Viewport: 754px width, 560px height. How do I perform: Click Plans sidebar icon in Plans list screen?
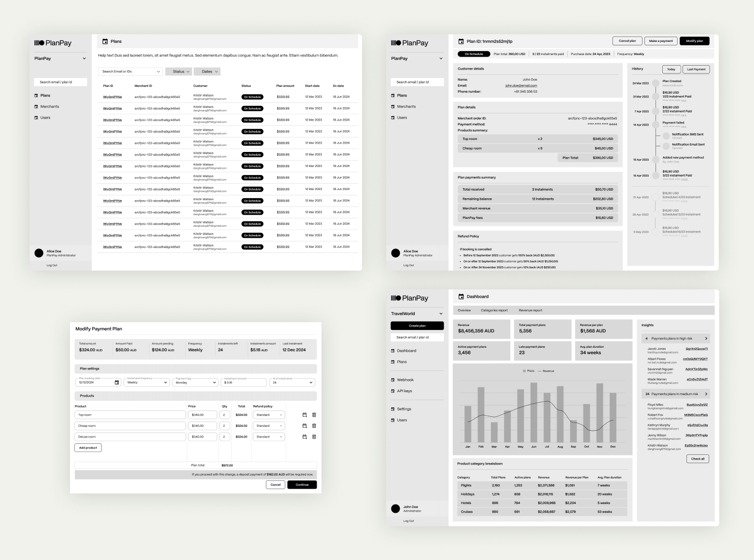pos(36,96)
